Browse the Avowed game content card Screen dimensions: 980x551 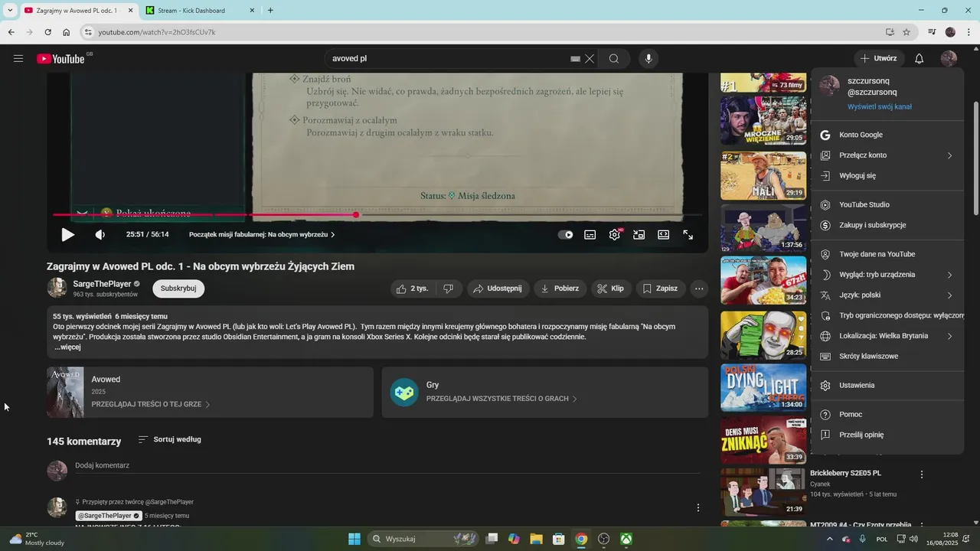click(210, 392)
